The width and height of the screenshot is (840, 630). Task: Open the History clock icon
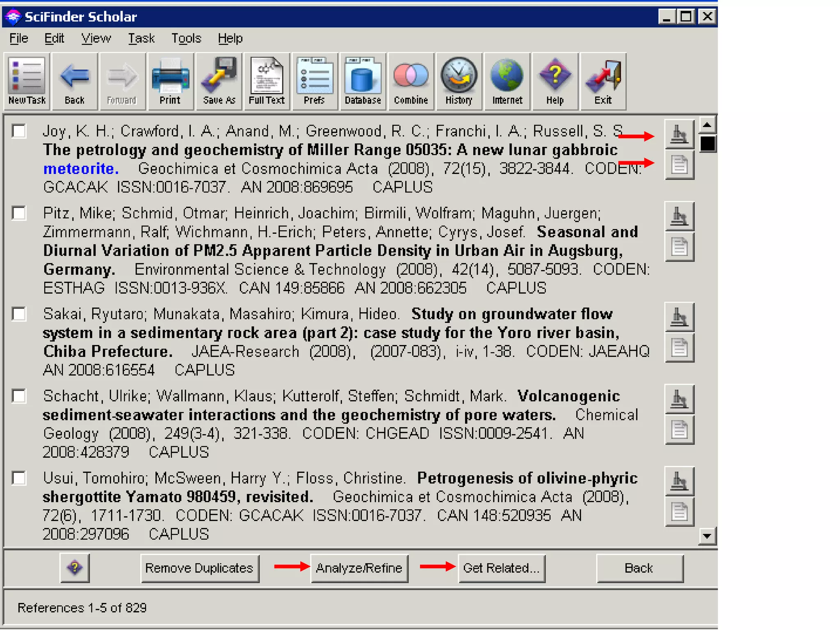[459, 81]
